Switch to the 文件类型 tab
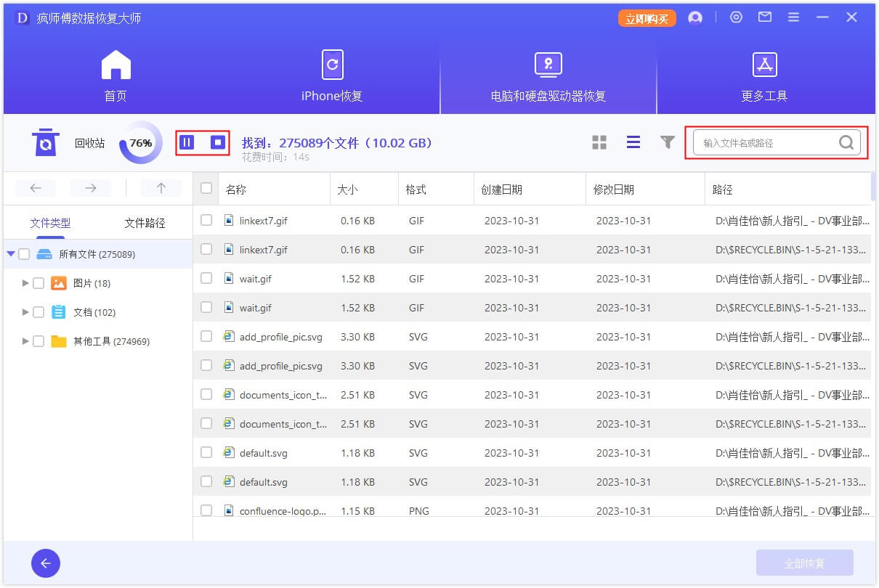Viewport: 879px width, 588px height. pos(50,223)
